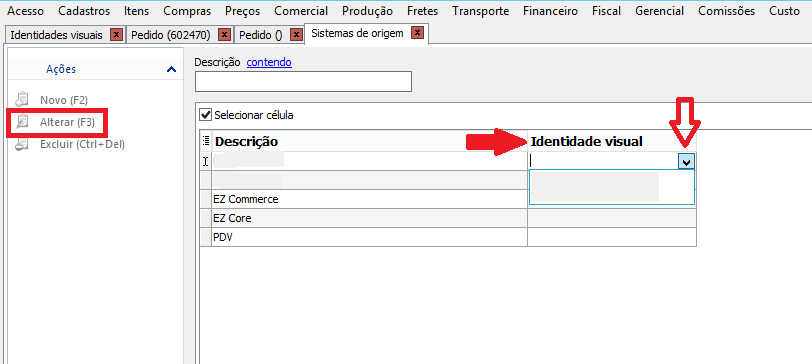Viewport: 812px width, 364px height.
Task: Collapse the Ações panel chevron
Action: 171,69
